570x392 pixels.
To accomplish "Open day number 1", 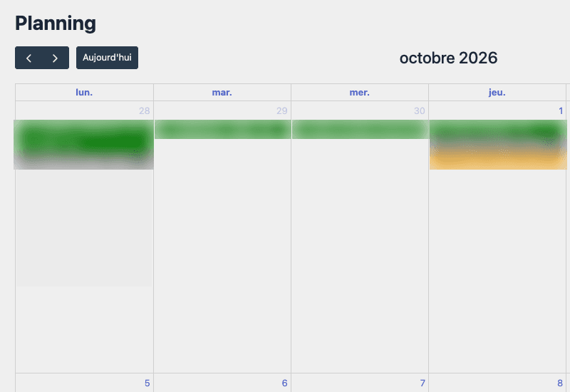I will pyautogui.click(x=561, y=111).
